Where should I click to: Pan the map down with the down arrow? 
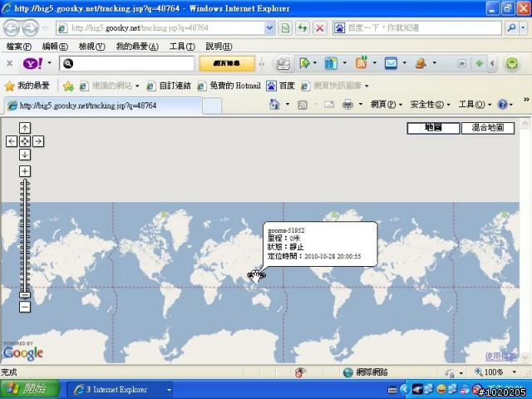coord(25,155)
